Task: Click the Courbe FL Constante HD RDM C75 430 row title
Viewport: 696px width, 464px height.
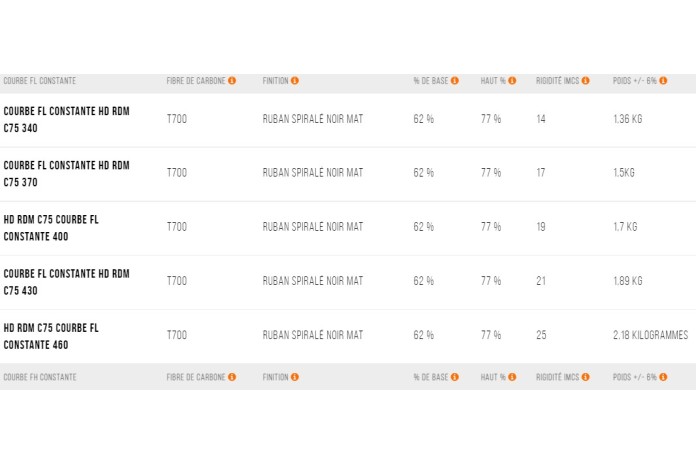Action: coord(66,281)
